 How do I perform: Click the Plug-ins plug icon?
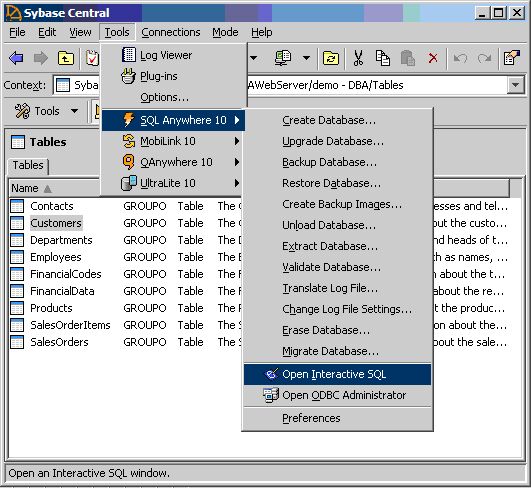click(x=128, y=76)
